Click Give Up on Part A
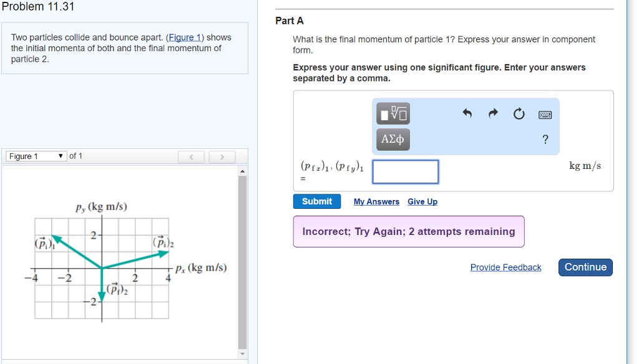 point(422,201)
